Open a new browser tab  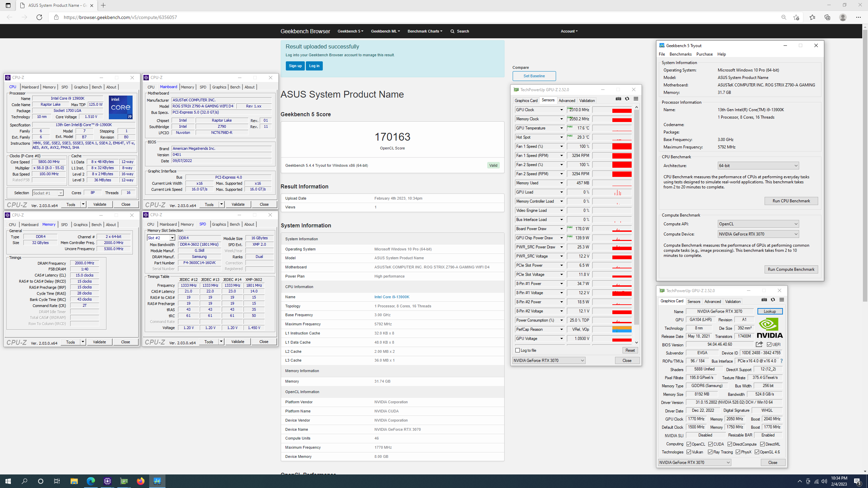coord(103,5)
